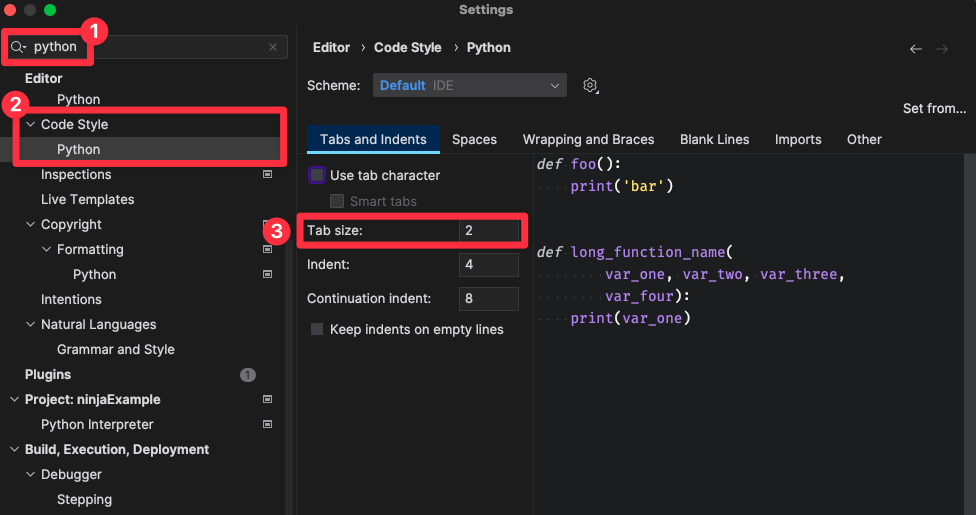976x515 pixels.
Task: Collapse the Natural Languages node
Action: tap(30, 324)
